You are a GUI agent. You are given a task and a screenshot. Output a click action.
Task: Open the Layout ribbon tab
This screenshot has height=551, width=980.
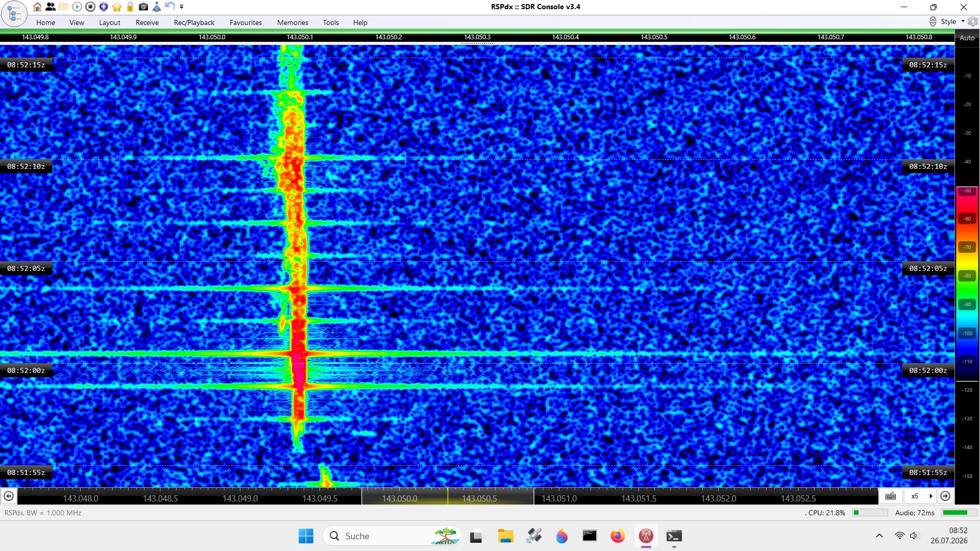tap(110, 22)
